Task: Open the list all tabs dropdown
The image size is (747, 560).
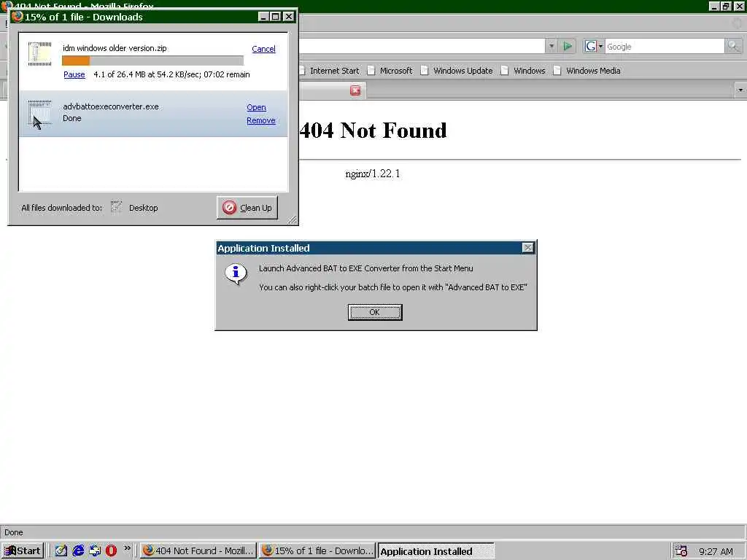Action: pos(740,90)
